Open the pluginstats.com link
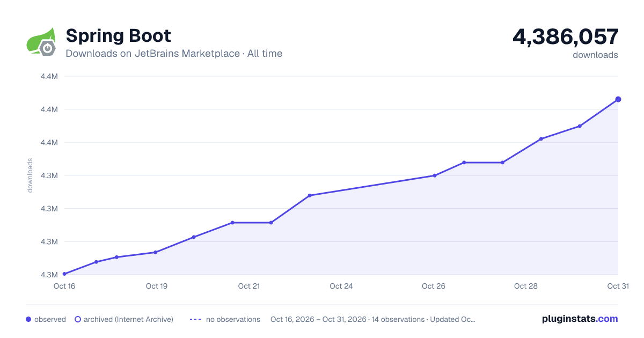 [x=580, y=319]
